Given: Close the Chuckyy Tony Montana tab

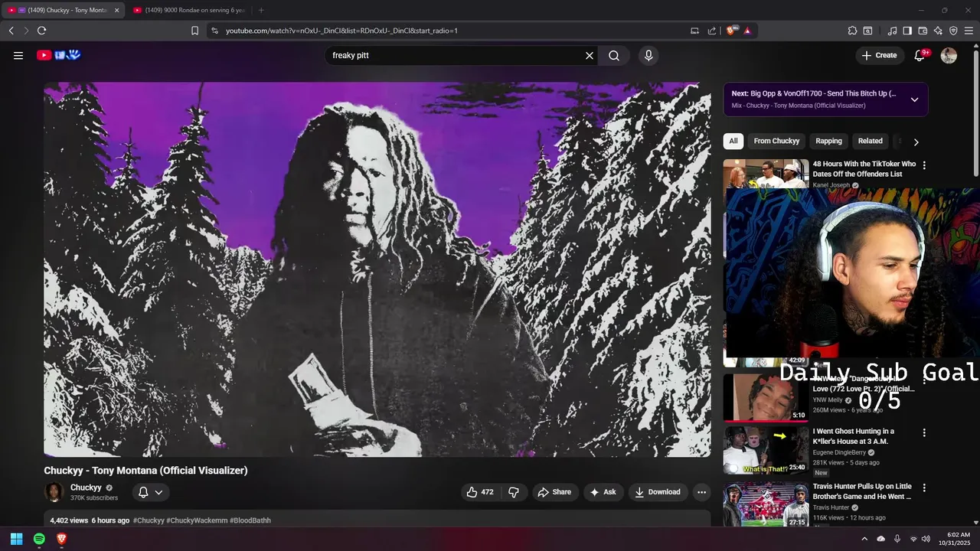Looking at the screenshot, I should [116, 10].
